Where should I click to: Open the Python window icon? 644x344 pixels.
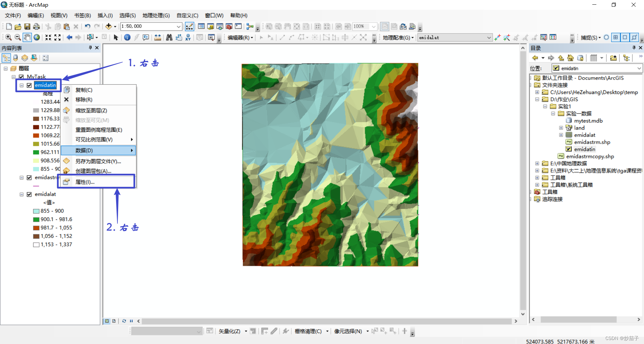point(238,27)
